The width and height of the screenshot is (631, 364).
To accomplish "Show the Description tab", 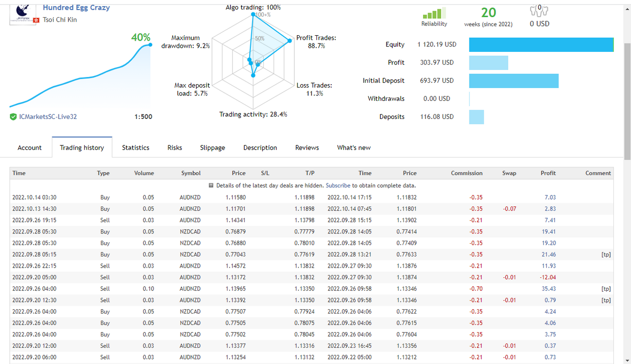I will (260, 148).
